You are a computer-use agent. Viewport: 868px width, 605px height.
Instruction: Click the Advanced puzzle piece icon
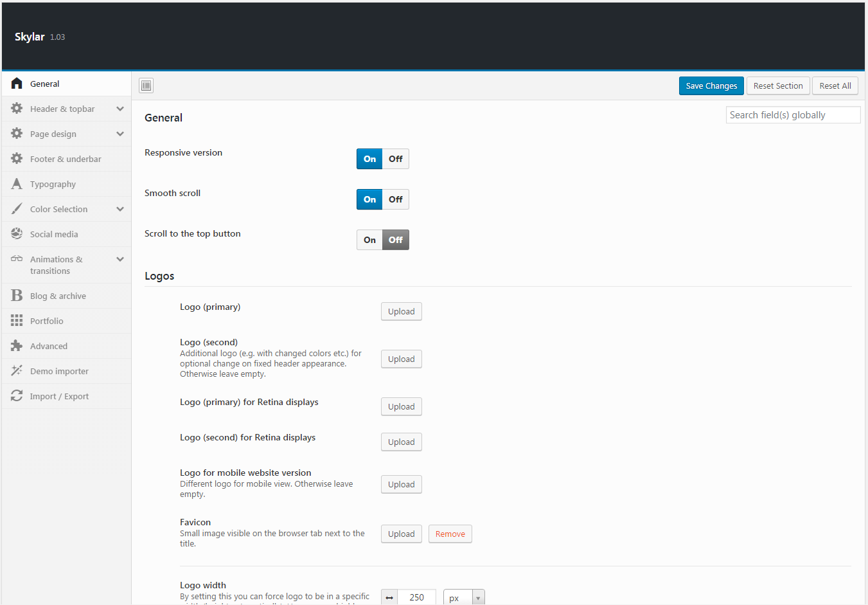pos(17,346)
